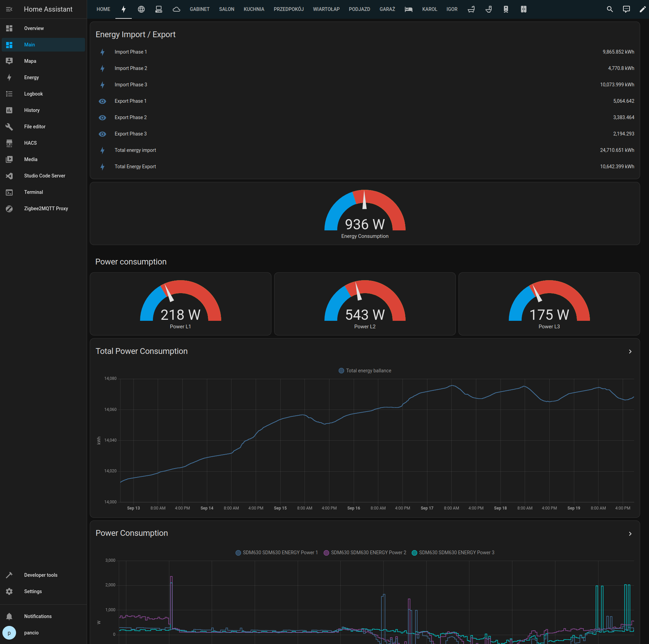This screenshot has width=649, height=644.
Task: Open Developer tools
Action: pos(40,575)
